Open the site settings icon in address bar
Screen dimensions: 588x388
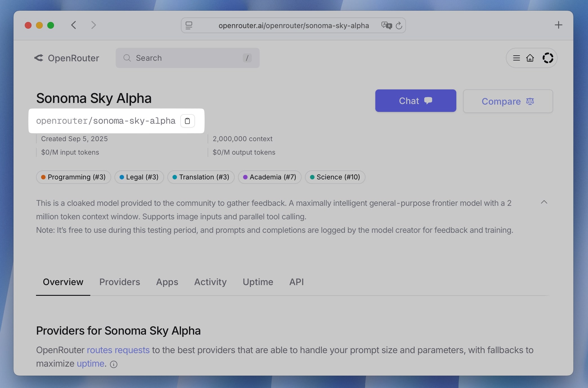click(x=189, y=26)
